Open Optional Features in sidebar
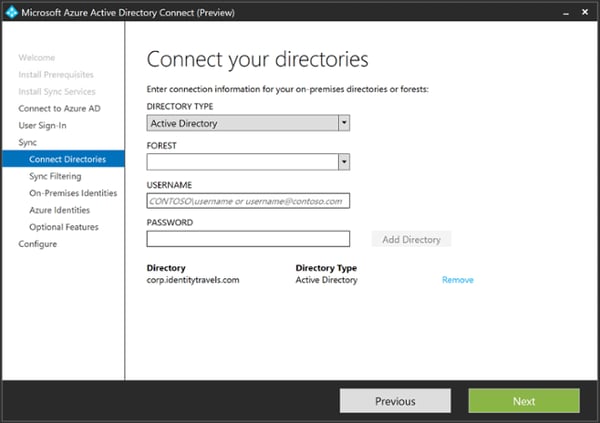 [64, 227]
